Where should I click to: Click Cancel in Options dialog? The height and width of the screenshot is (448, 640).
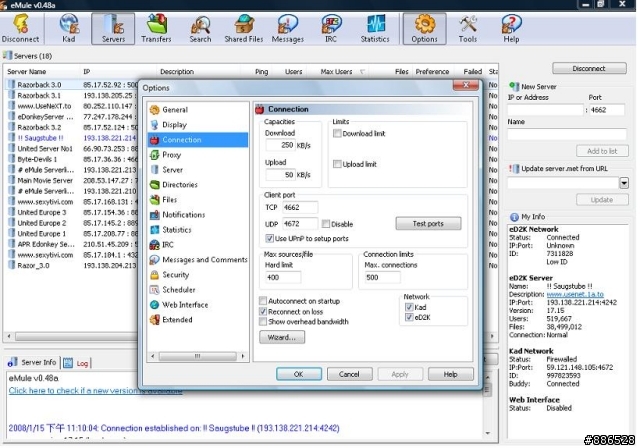click(x=349, y=374)
